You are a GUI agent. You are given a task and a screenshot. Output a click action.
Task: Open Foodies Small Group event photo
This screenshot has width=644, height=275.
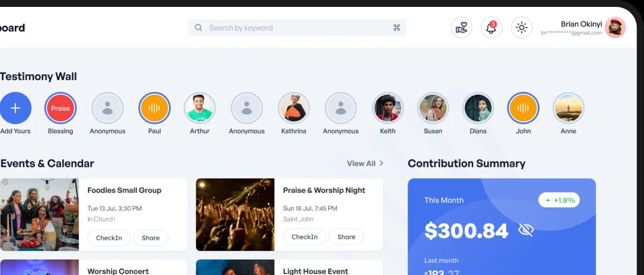pos(39,215)
